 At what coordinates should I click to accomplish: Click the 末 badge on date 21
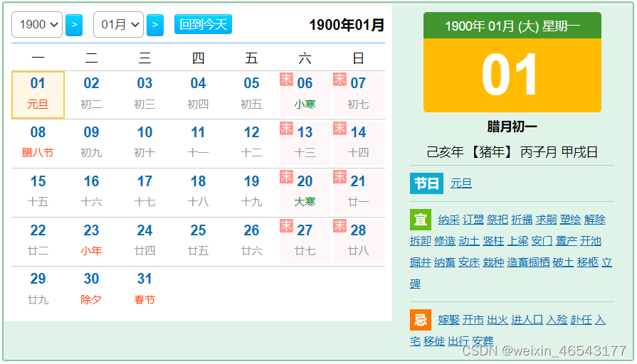339,177
